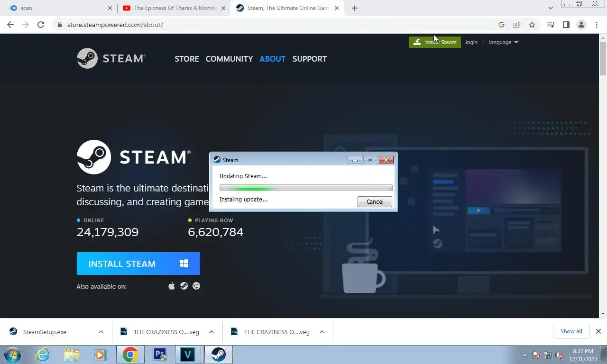Click Chrome's forward arrow
This screenshot has width=607, height=364.
[x=26, y=25]
